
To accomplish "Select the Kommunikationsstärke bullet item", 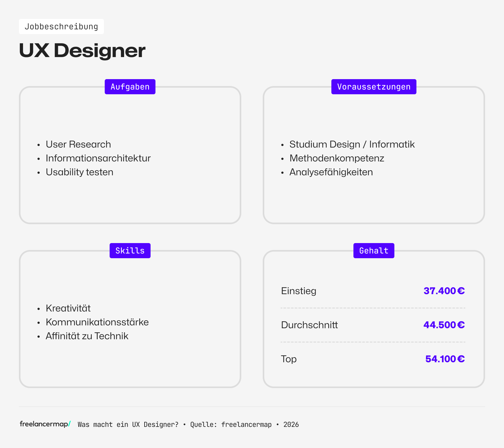I will pos(97,322).
